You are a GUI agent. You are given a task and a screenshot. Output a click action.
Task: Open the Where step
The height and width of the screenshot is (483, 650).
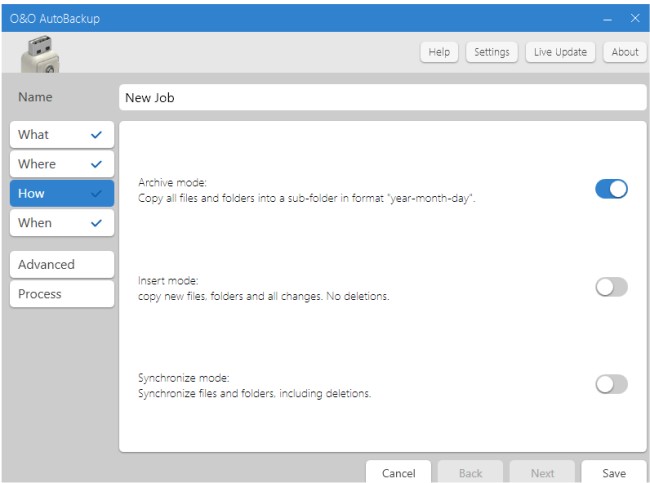click(x=62, y=164)
